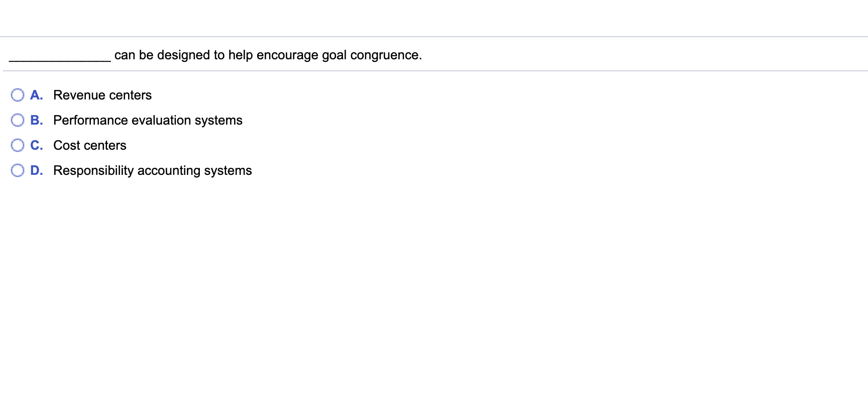Click the question sentence text

[268, 55]
